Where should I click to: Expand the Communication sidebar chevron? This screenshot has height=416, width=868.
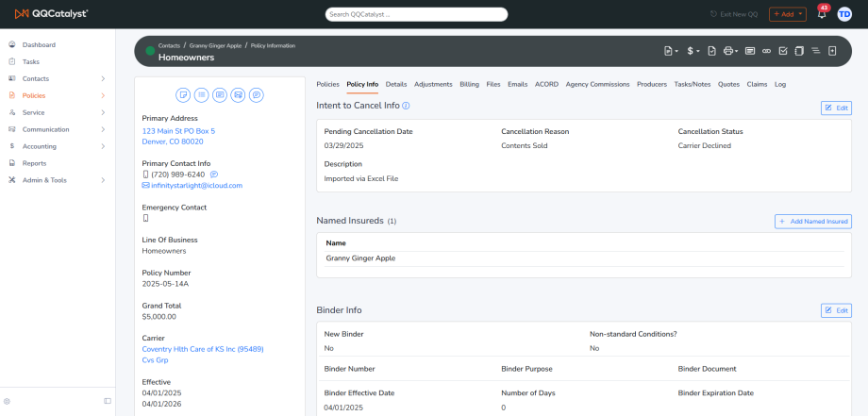(103, 129)
